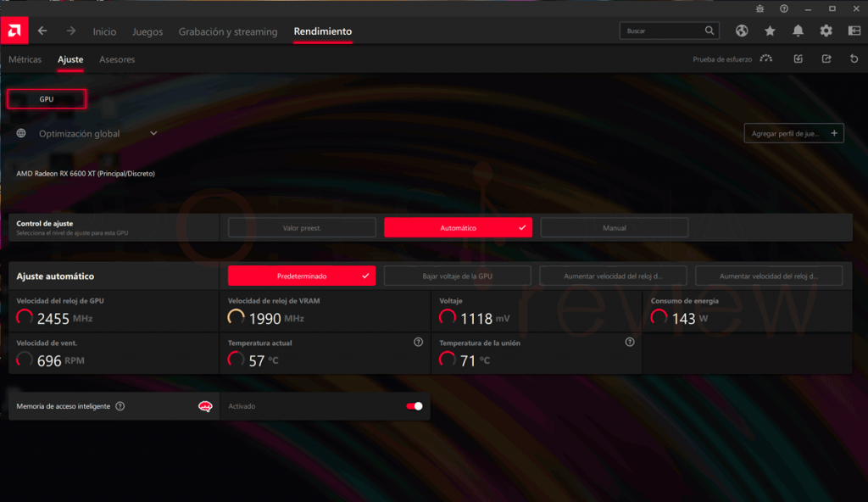
Task: Open help for Temperatura de la unión
Action: click(x=630, y=342)
